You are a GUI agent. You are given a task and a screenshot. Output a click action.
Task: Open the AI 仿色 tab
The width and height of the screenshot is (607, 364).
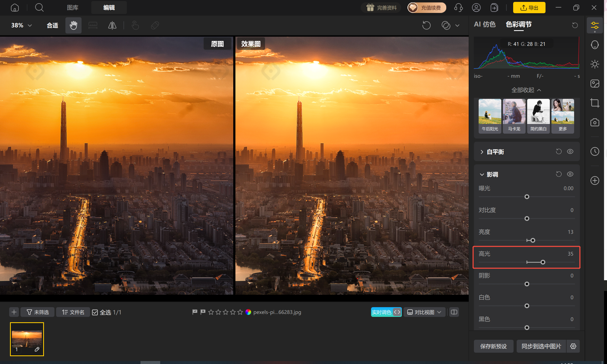(x=485, y=25)
